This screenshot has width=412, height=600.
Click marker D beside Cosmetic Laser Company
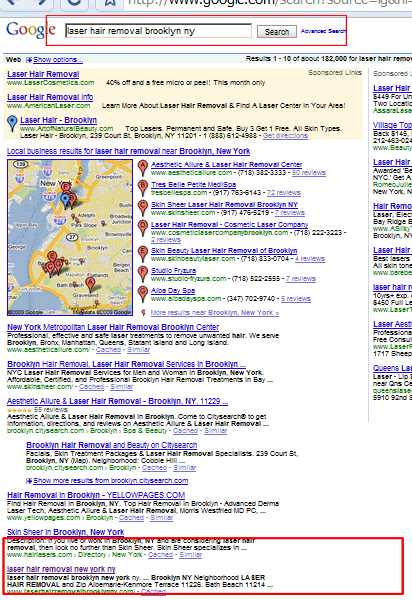pos(143,228)
